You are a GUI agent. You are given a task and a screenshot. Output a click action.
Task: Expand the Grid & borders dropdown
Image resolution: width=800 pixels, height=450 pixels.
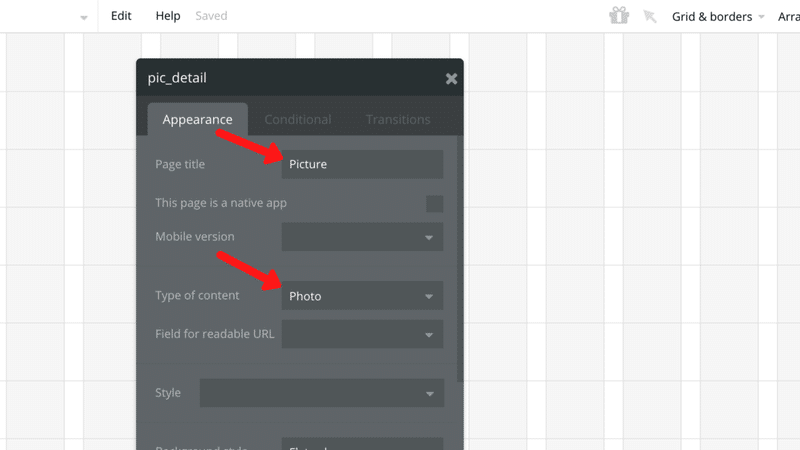point(718,16)
